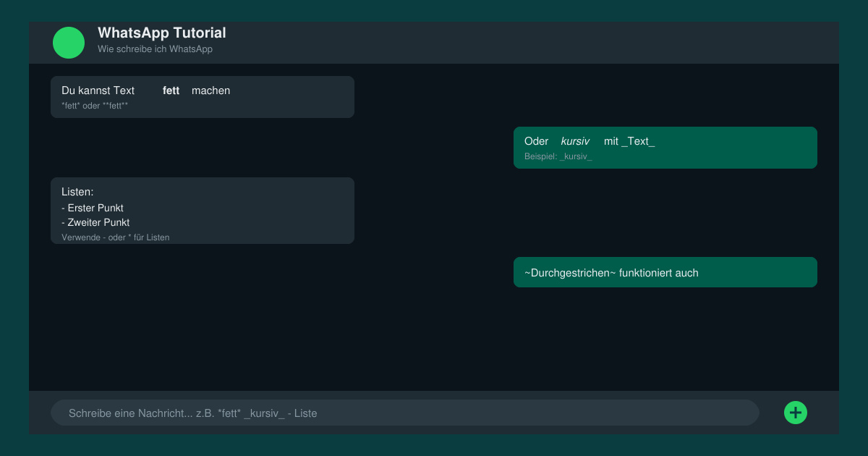Select the message '~Durchgestrichen~ funktioniert auch'
The image size is (868, 456).
(665, 272)
